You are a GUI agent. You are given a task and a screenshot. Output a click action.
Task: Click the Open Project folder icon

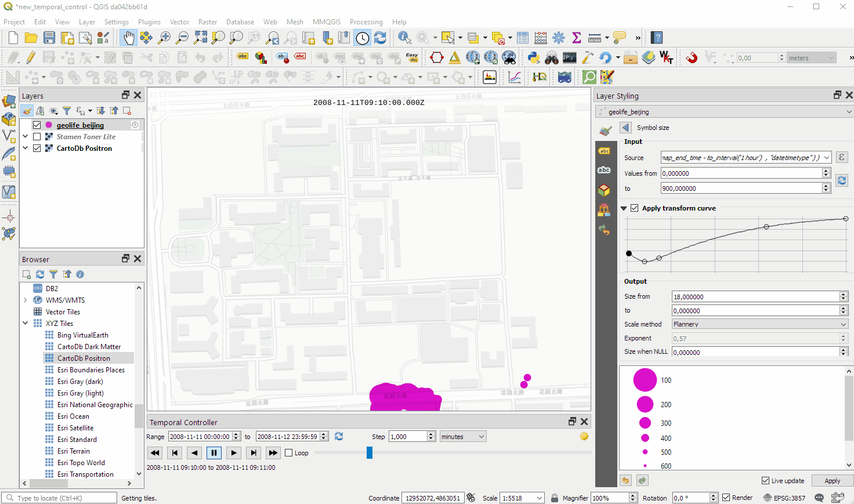click(31, 38)
